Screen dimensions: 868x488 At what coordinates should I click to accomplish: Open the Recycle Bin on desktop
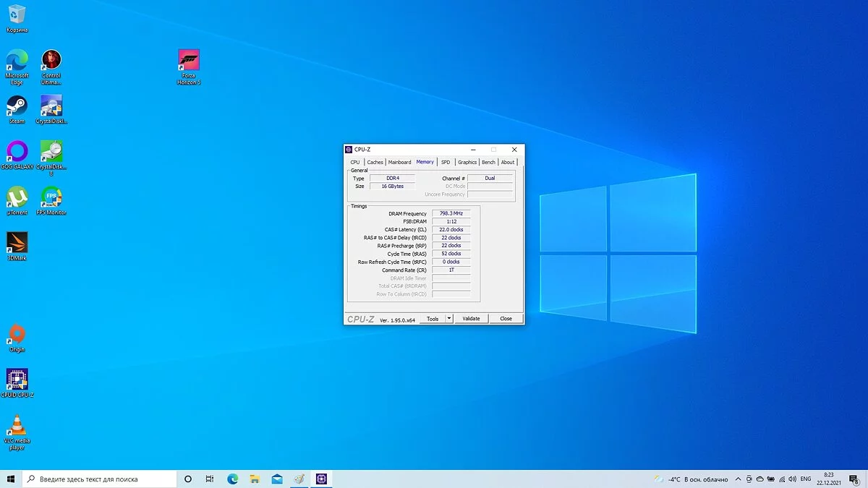coord(17,14)
